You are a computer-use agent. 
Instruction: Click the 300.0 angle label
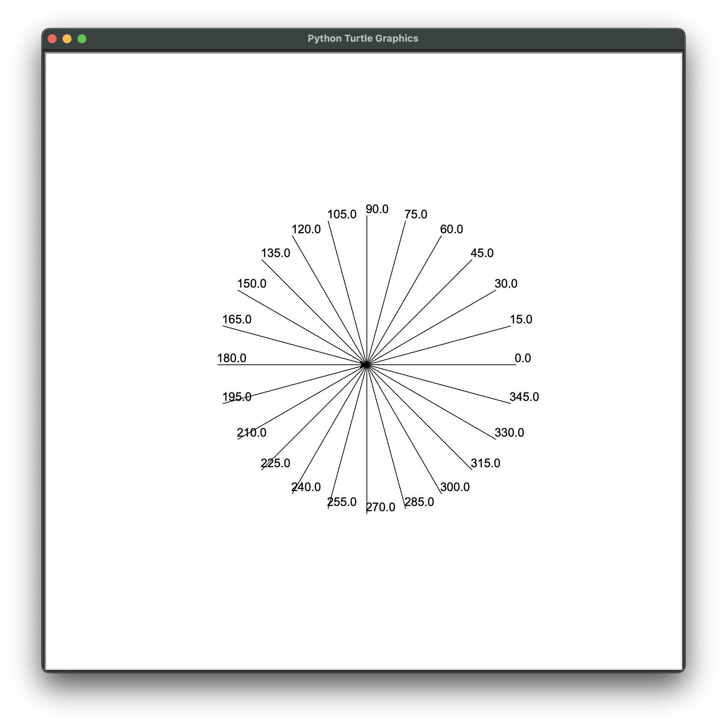coord(455,487)
